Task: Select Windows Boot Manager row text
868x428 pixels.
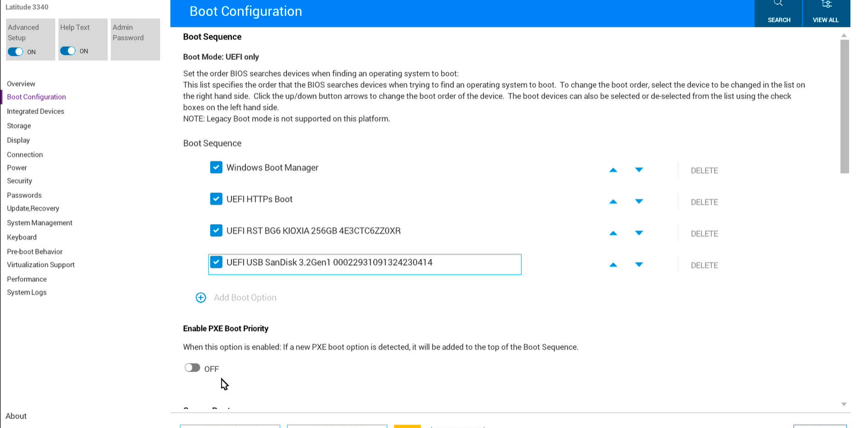Action: point(272,167)
